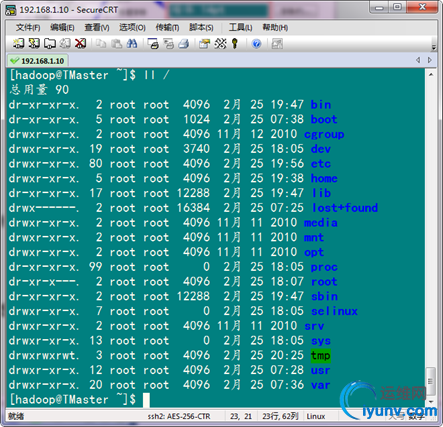Click the 'media' directory name
This screenshot has height=427, width=443.
point(321,223)
